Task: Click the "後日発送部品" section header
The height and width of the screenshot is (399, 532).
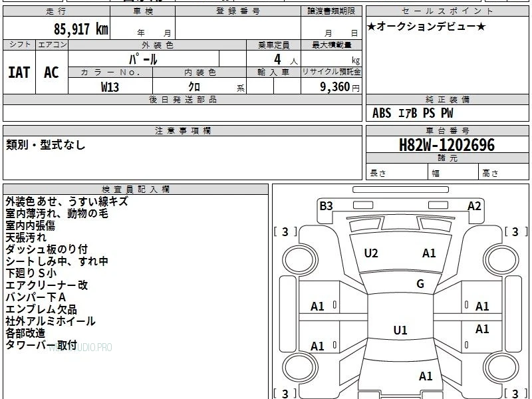Action: (182, 99)
